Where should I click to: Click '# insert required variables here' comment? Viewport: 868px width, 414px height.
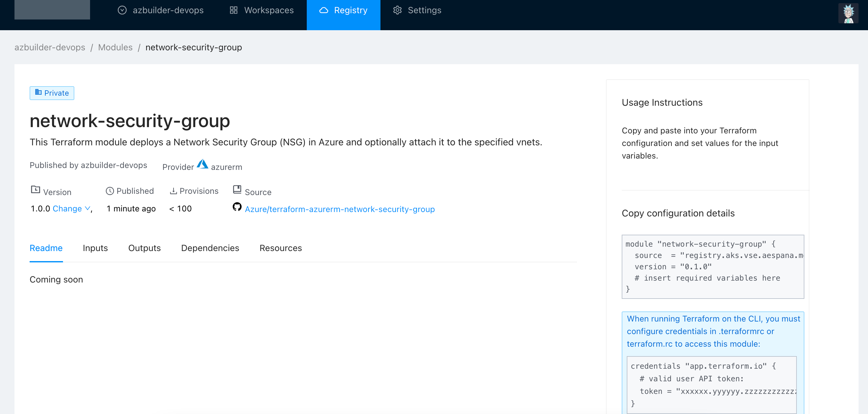[707, 278]
